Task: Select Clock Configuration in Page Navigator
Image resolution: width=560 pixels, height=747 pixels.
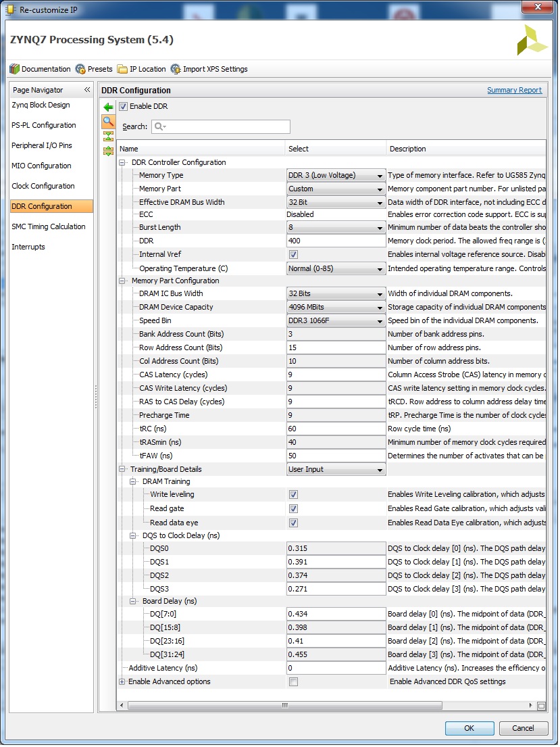Action: point(43,186)
